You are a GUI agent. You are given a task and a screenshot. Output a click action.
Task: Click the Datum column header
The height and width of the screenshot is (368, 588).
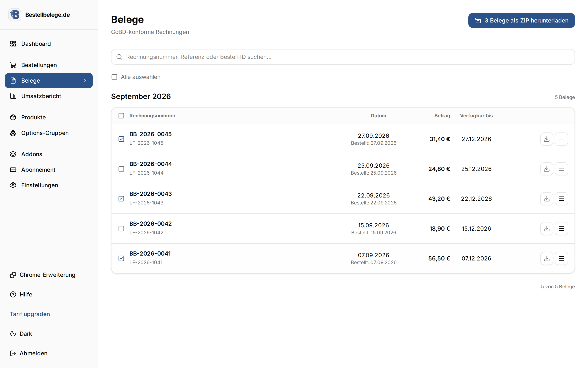(x=378, y=116)
